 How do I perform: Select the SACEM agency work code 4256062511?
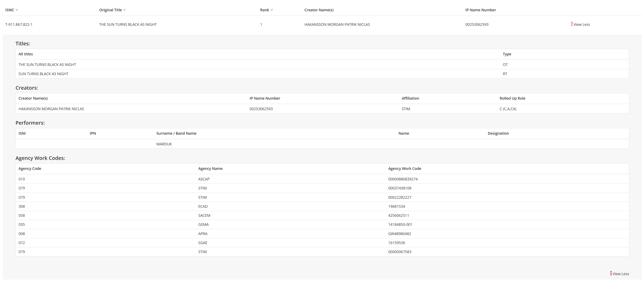click(398, 215)
